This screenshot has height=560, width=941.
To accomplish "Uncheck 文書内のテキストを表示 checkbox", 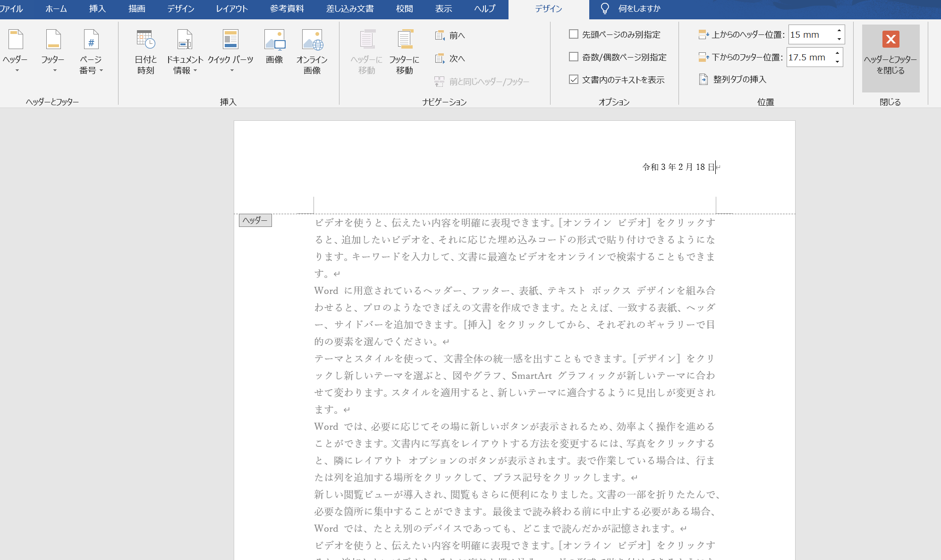I will 574,79.
